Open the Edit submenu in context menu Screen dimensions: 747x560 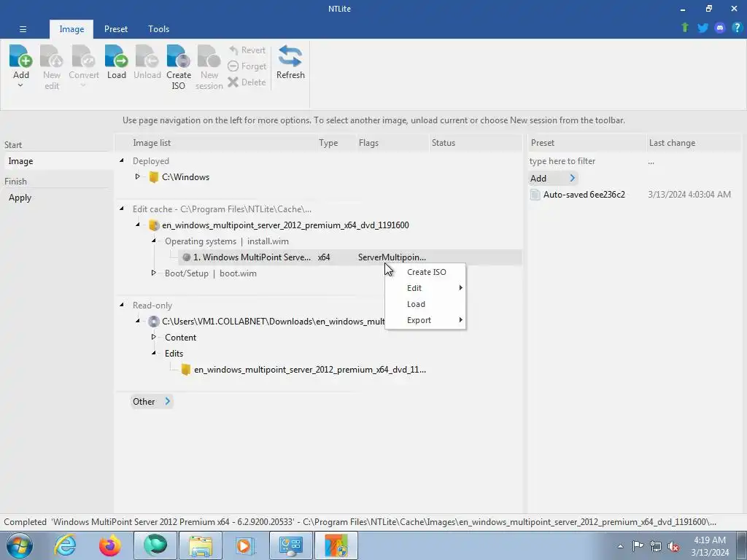(x=425, y=288)
